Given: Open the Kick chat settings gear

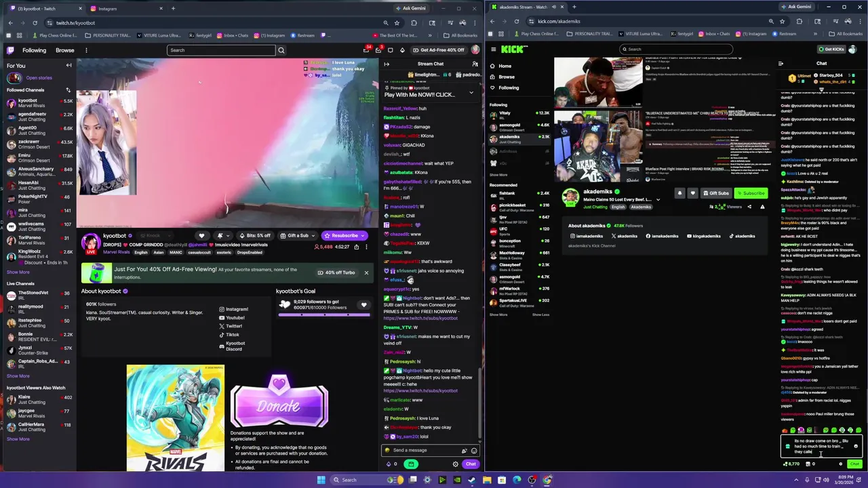Looking at the screenshot, I should coord(841,464).
